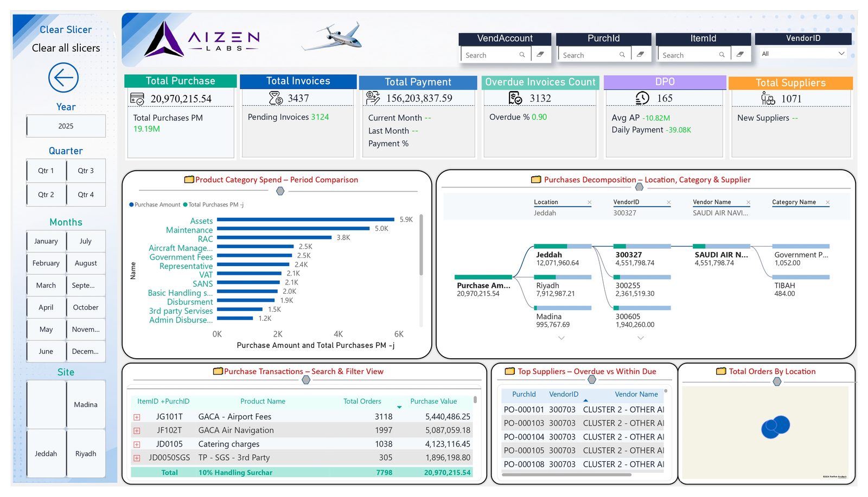868x497 pixels.
Task: Click folder icon beside Purchase Transactions title
Action: [x=218, y=371]
